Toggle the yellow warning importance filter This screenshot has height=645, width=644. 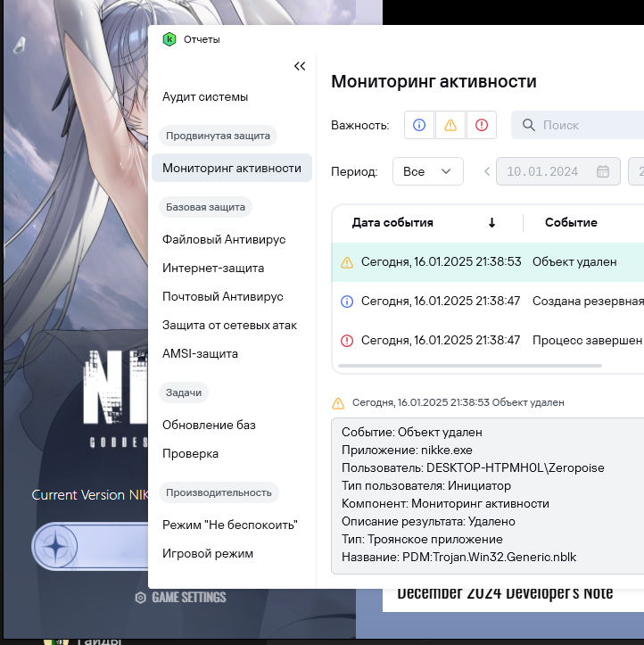(x=450, y=125)
